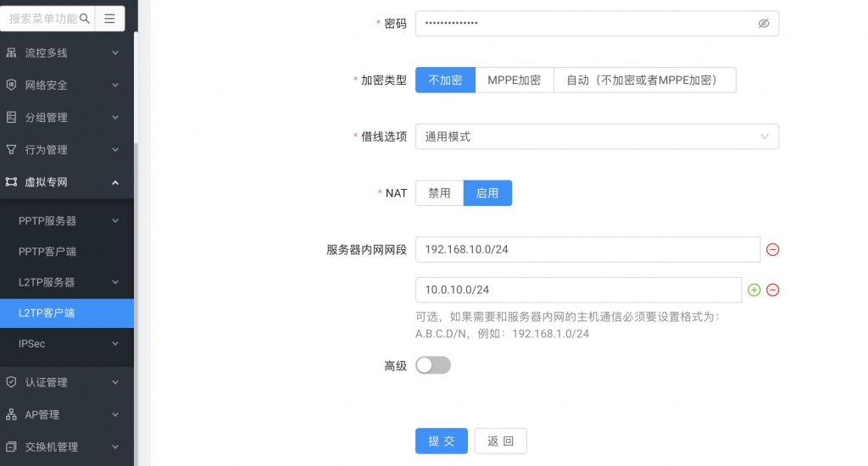Click the 交换机管理 sidebar icon
This screenshot has width=868, height=466.
(11, 447)
